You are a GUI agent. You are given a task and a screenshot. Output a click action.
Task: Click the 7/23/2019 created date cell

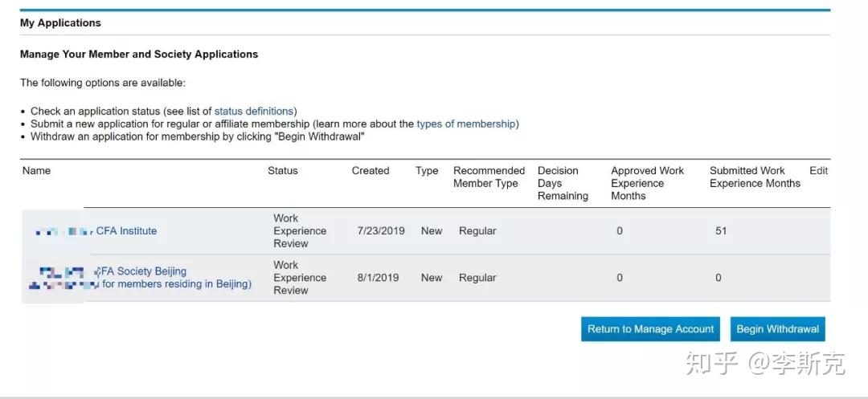(381, 231)
